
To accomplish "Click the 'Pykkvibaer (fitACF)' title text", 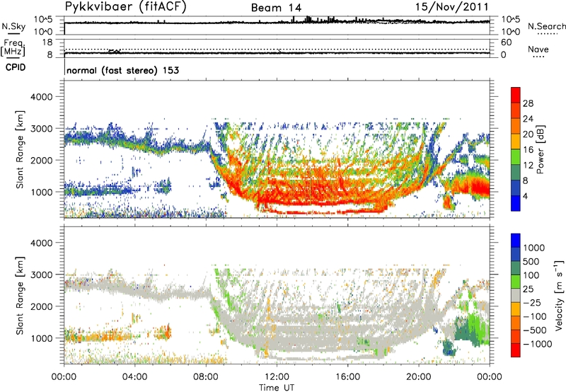I will (126, 7).
